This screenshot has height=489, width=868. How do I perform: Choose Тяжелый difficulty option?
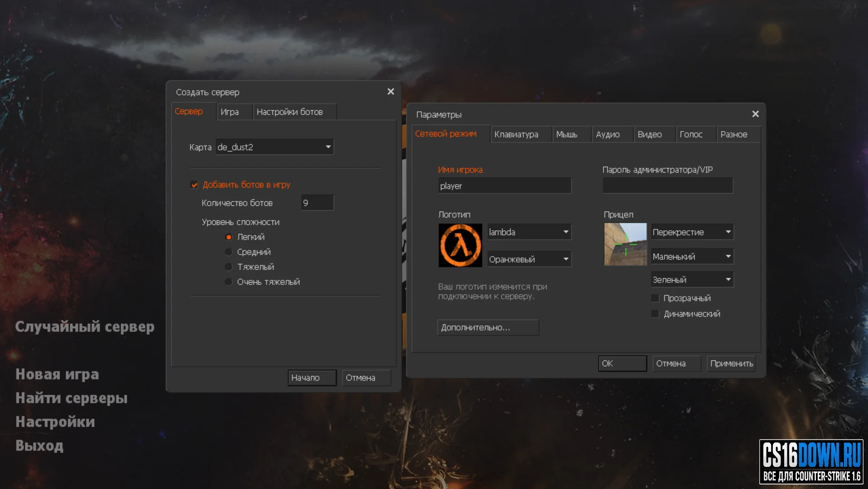[229, 267]
